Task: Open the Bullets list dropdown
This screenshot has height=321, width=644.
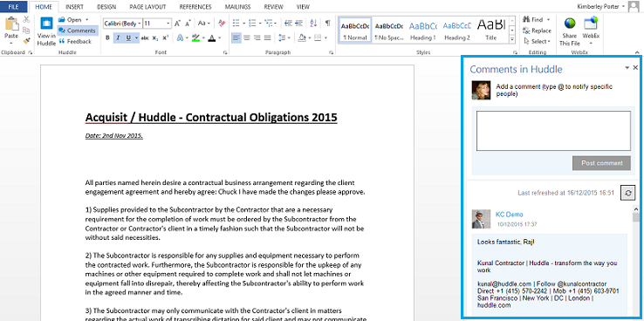Action: [244, 23]
